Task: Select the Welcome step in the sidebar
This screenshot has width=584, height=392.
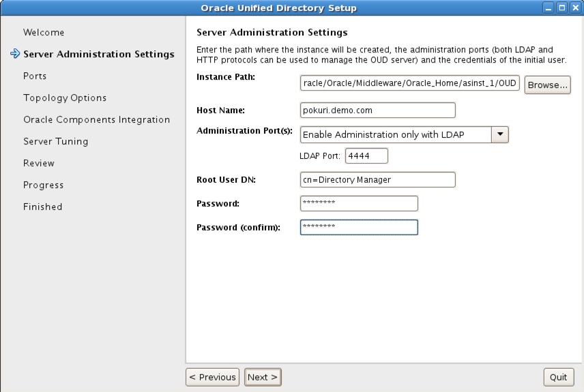Action: tap(44, 33)
